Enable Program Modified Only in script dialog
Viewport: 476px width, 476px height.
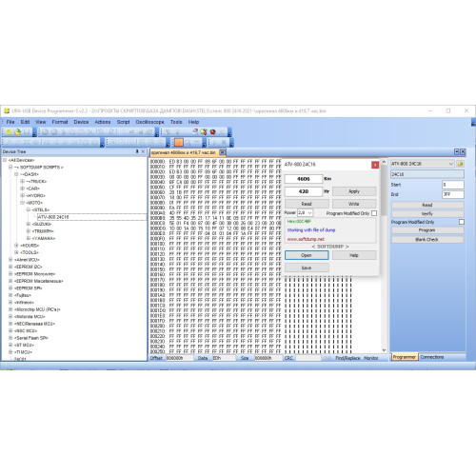tap(374, 213)
